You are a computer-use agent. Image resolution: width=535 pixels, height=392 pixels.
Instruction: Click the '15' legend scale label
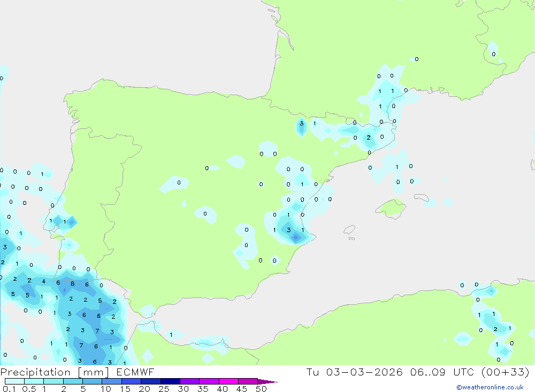click(125, 389)
